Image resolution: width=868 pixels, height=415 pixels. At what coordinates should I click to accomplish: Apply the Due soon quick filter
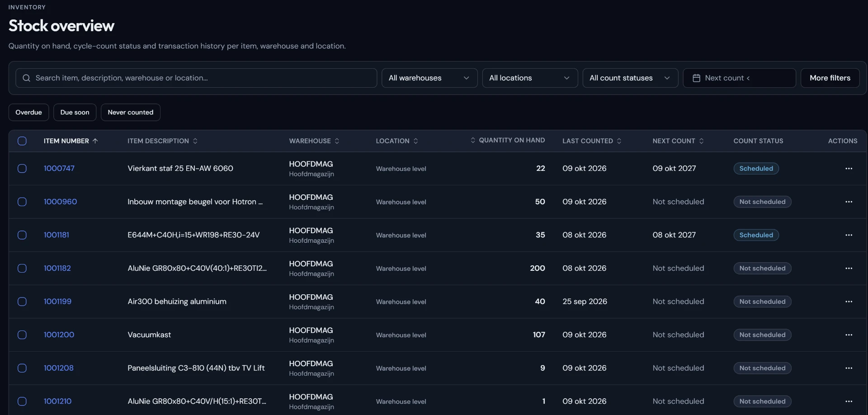click(x=75, y=112)
